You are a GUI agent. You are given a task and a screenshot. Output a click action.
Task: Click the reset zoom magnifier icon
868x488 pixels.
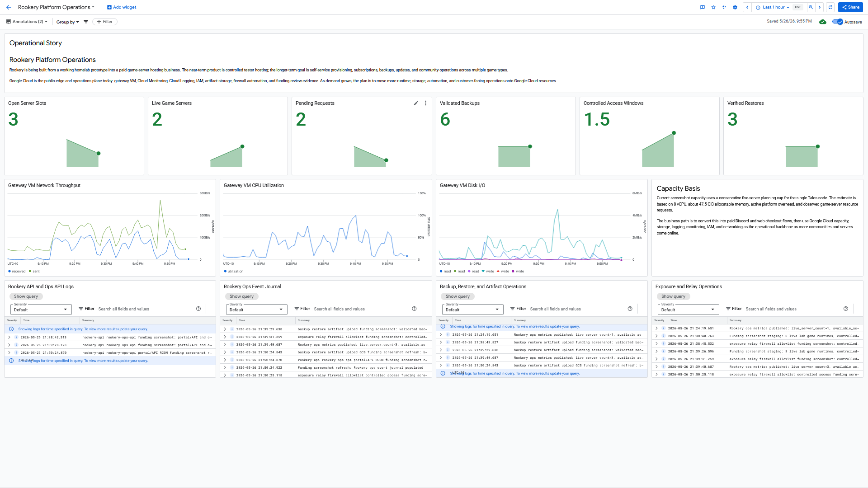[811, 7]
